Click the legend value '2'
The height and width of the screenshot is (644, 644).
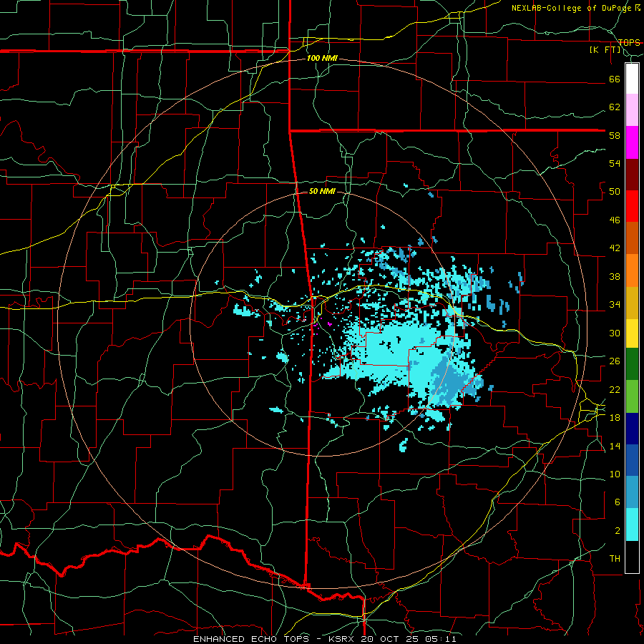(x=618, y=531)
